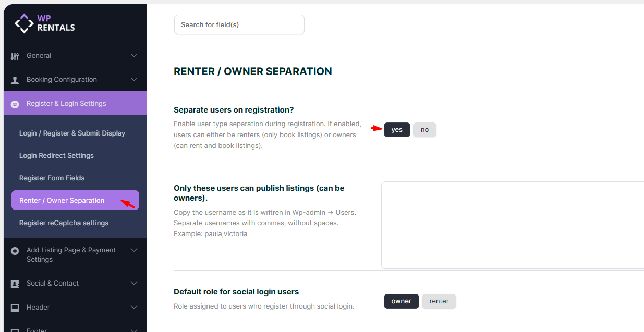644x332 pixels.
Task: Open Register reCaptcha settings
Action: point(64,223)
